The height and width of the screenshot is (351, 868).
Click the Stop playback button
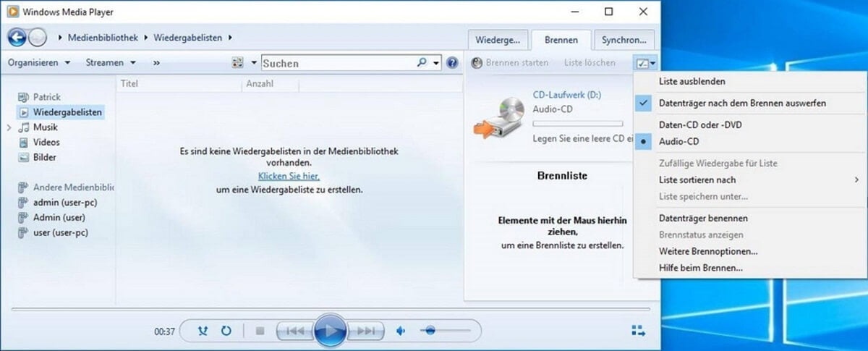pos(260,331)
